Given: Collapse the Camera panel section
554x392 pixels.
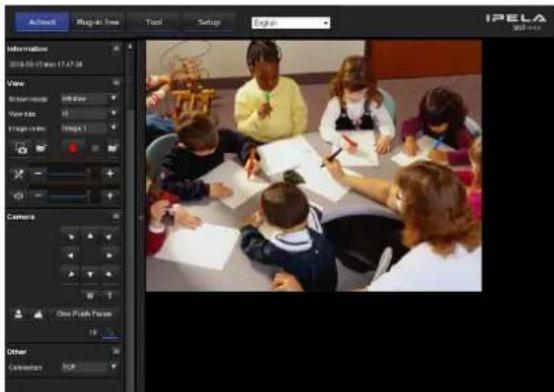Looking at the screenshot, I should pos(116,216).
